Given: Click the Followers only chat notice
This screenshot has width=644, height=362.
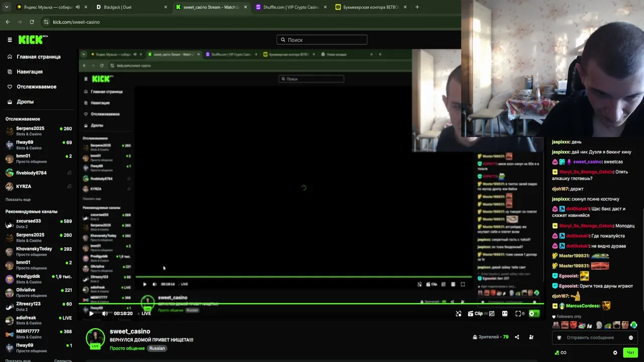Looking at the screenshot, I should pos(567,317).
